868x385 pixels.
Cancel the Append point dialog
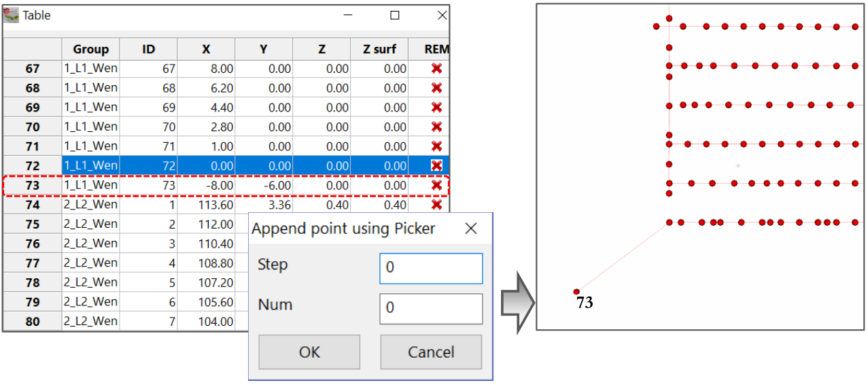(x=431, y=352)
